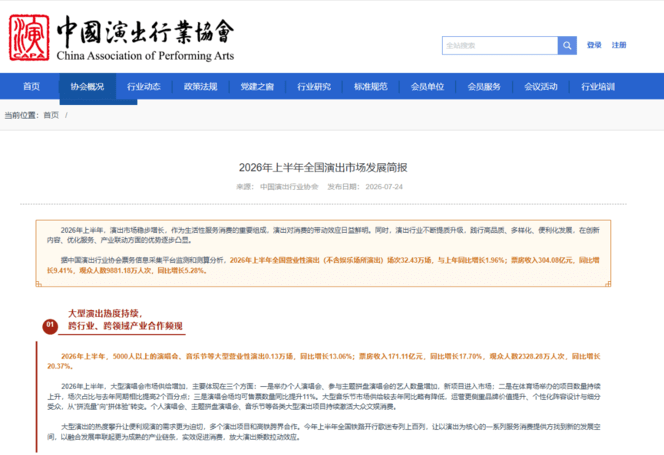Open the 登录 login link
Viewport: 664px width, 455px height.
[x=594, y=45]
